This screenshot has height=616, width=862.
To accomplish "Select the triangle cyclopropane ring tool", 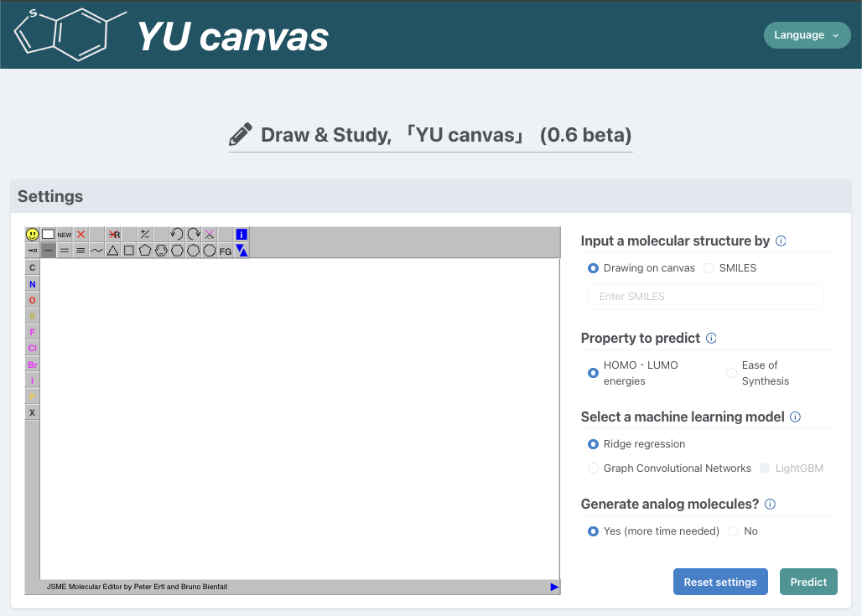I will pyautogui.click(x=113, y=251).
